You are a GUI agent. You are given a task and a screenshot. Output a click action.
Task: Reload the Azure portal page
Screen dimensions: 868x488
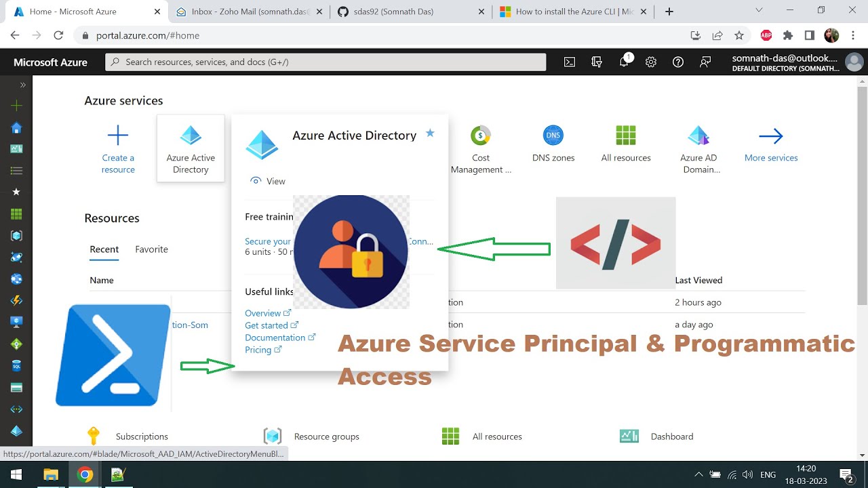(x=58, y=35)
